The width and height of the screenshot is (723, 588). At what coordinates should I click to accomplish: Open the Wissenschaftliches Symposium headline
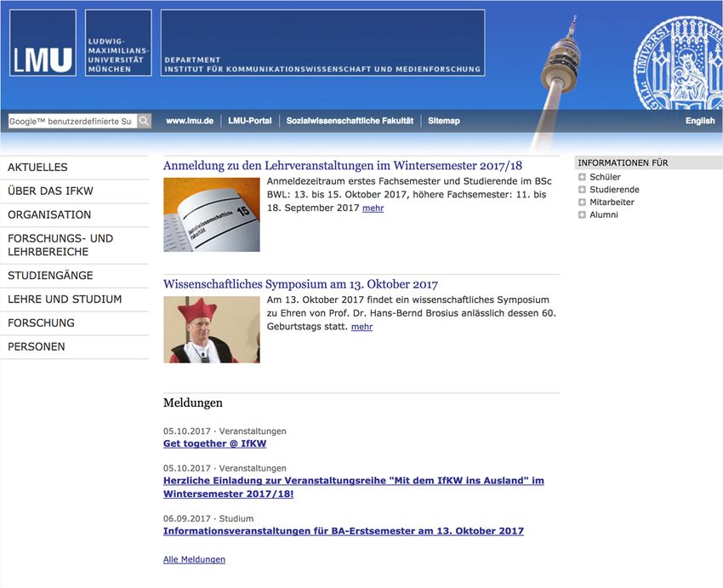[300, 284]
